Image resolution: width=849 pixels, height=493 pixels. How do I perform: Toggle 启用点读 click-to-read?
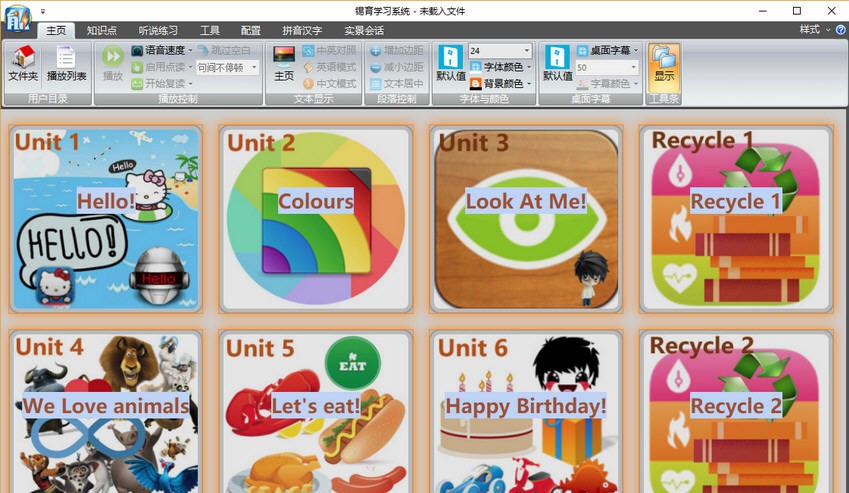162,67
